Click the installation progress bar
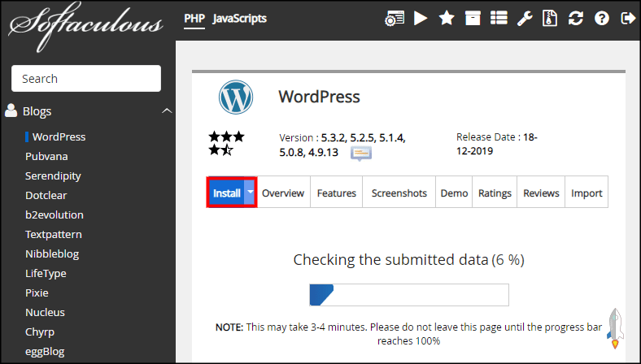Viewport: 641px width, 364px height. click(x=409, y=295)
